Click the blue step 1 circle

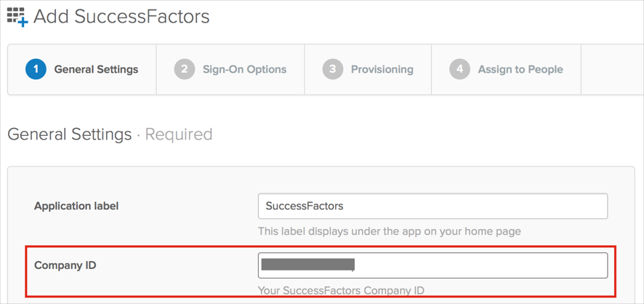click(36, 70)
